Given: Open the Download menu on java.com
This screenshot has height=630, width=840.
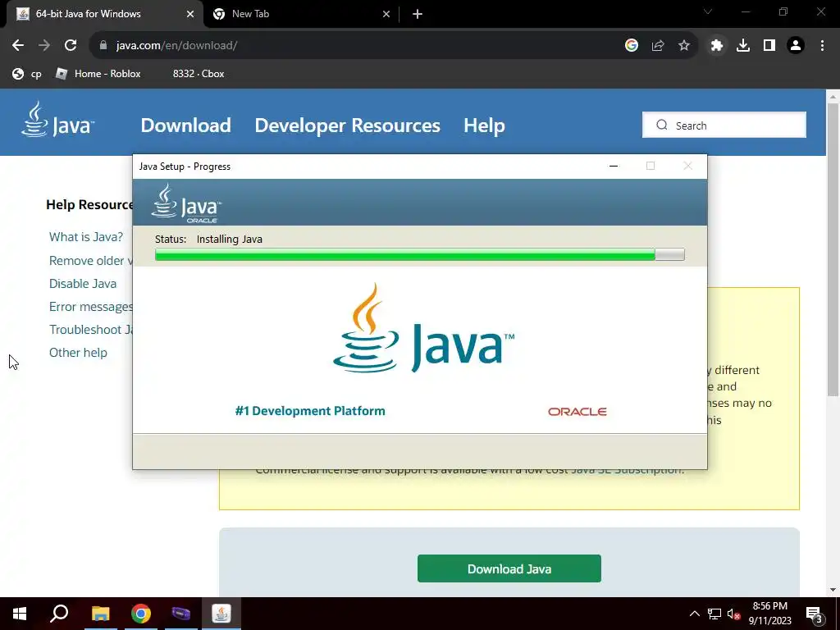Looking at the screenshot, I should pyautogui.click(x=186, y=126).
